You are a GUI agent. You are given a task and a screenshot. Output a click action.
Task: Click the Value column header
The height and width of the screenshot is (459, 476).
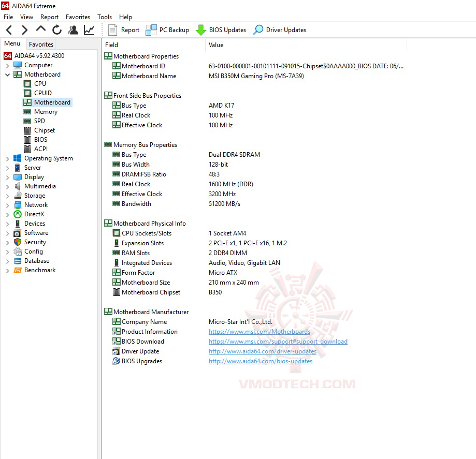[x=306, y=45]
